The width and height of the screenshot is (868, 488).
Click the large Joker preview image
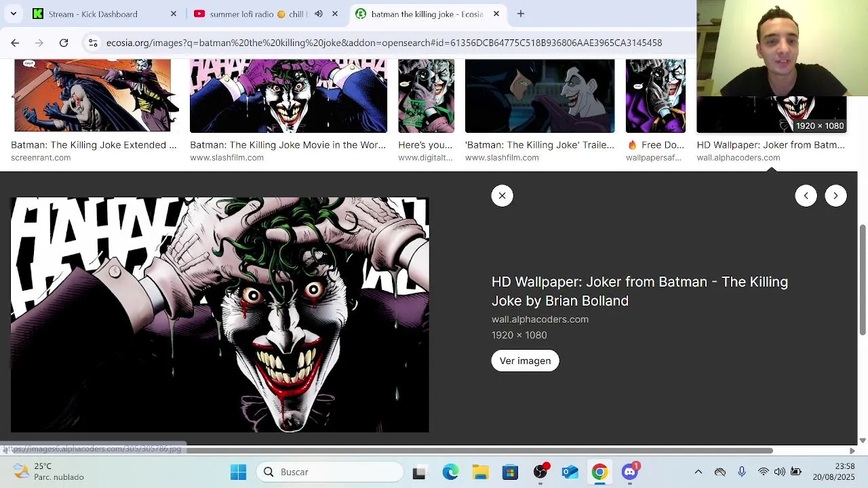[220, 314]
